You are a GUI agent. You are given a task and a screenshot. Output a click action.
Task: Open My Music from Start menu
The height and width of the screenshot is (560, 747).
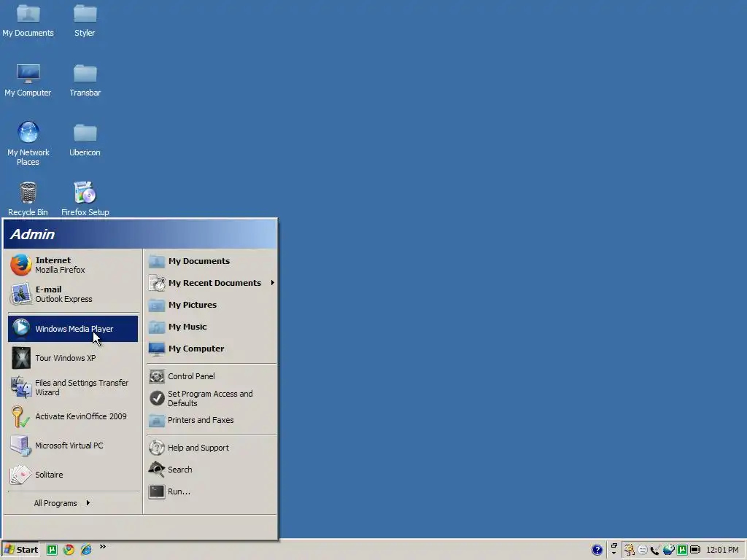(x=212, y=327)
